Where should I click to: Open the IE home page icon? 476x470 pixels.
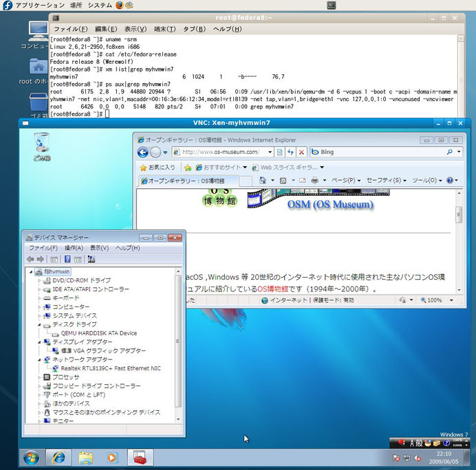point(263,181)
